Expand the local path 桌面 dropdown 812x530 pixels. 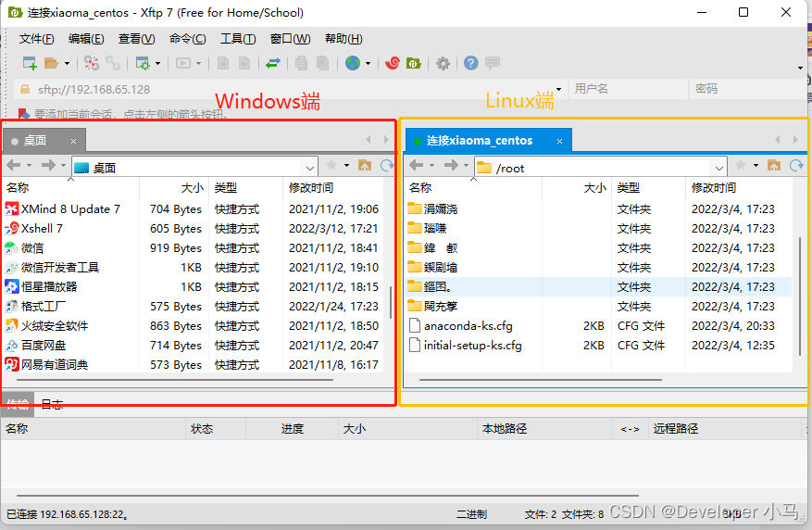(x=310, y=168)
